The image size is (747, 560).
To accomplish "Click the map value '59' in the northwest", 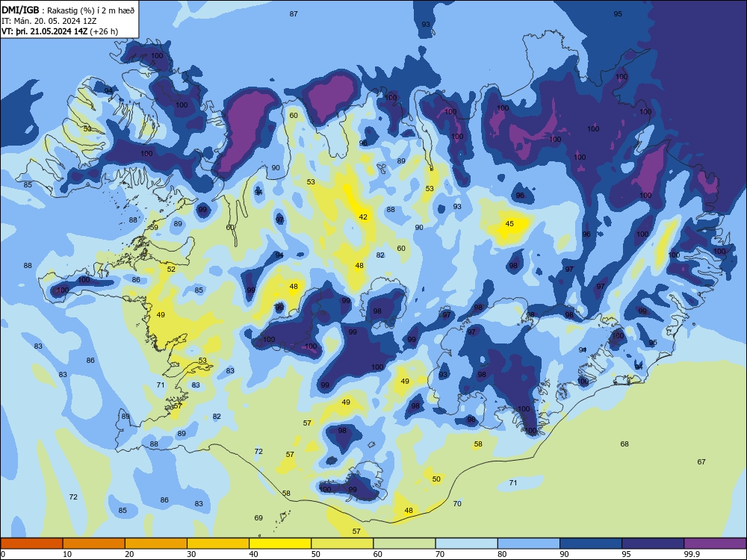I will pos(155,228).
